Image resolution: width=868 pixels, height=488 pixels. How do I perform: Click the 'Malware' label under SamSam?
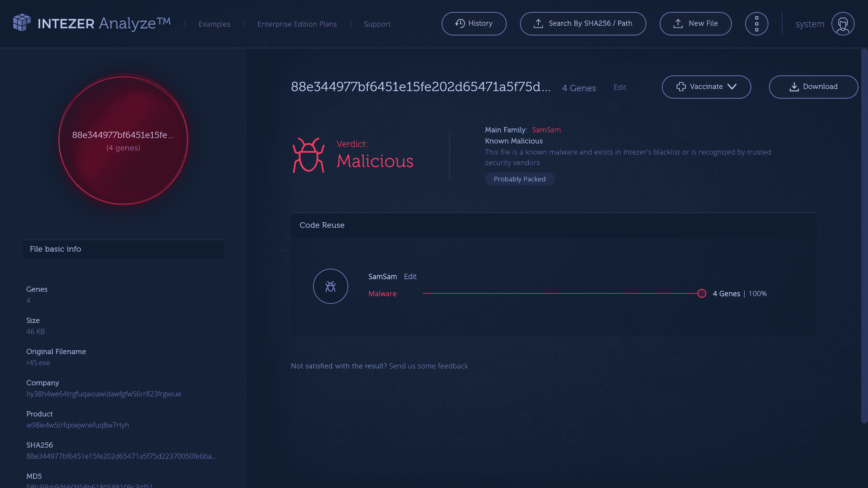[382, 294]
